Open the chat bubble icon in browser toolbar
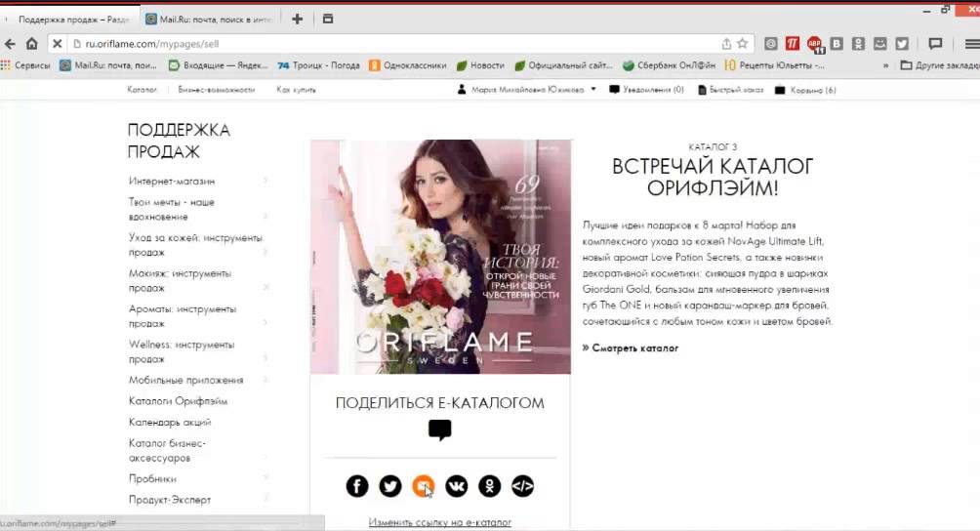The image size is (980, 531). 935,44
